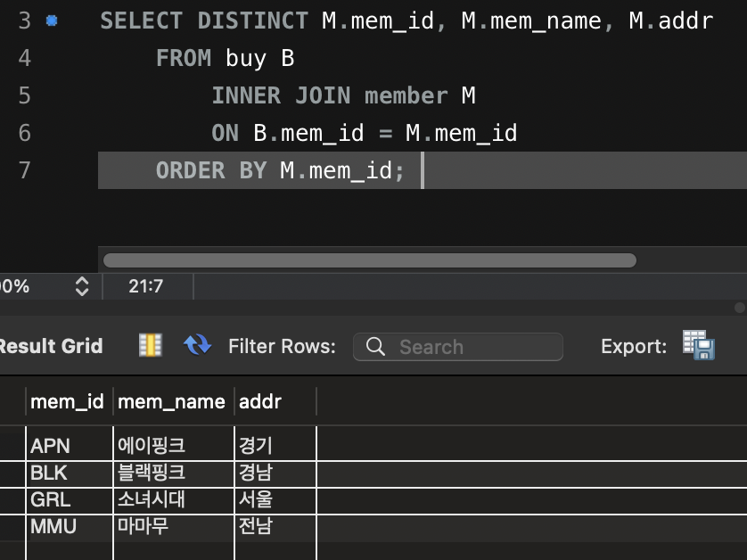Click line number 4 in the gutter
Screen dimensions: 747x560
pos(25,58)
